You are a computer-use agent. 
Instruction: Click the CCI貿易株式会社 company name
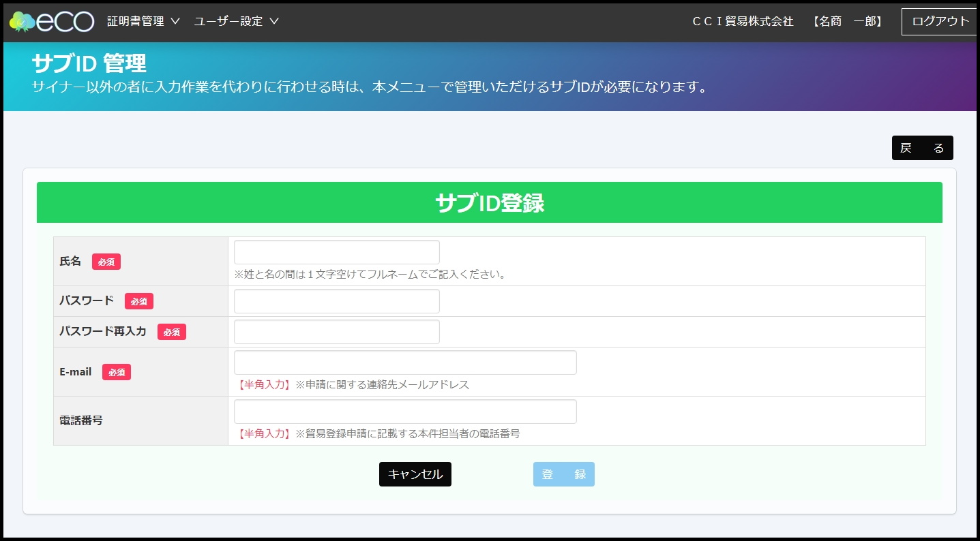(743, 21)
